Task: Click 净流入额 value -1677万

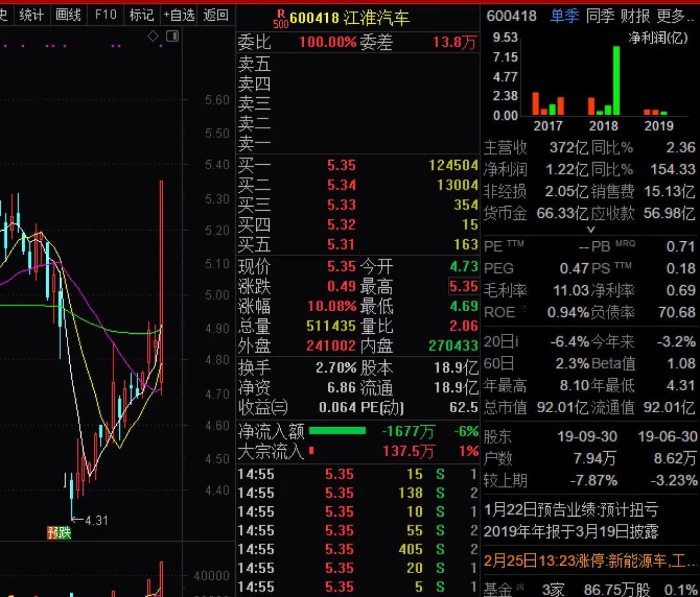Action: (x=408, y=431)
